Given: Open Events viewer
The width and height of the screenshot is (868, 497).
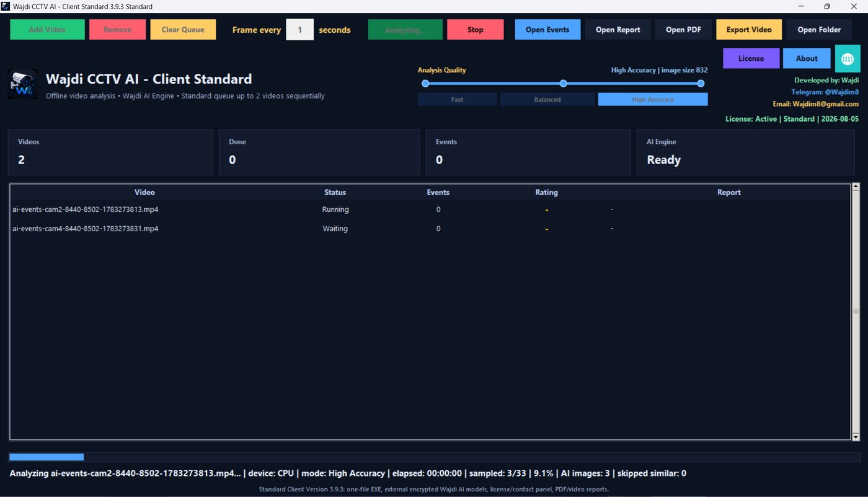Looking at the screenshot, I should (547, 30).
